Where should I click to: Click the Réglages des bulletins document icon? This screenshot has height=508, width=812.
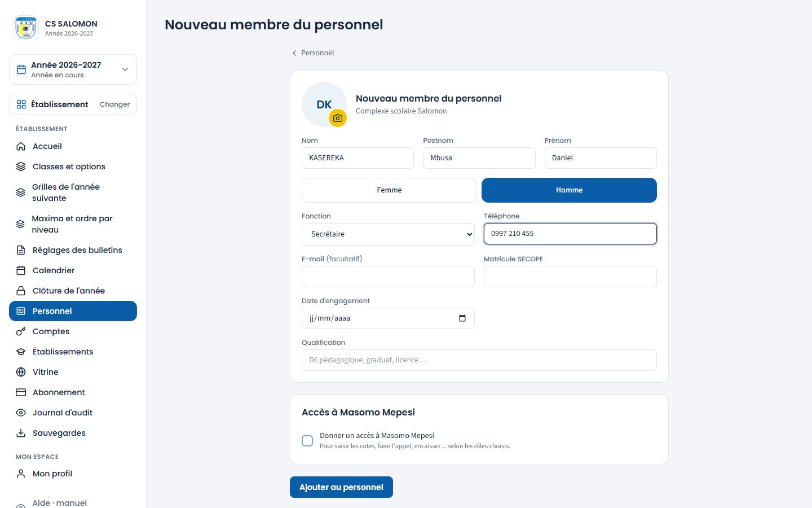click(21, 250)
